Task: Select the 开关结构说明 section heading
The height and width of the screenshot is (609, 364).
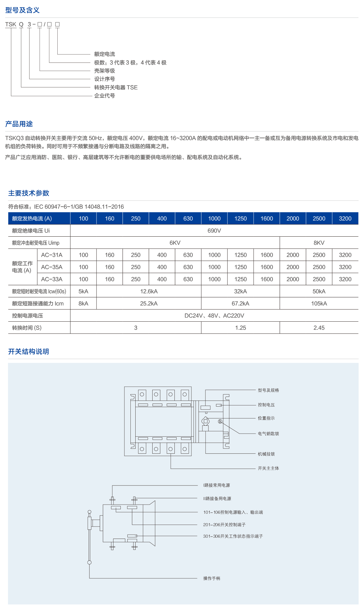Action: 29,351
